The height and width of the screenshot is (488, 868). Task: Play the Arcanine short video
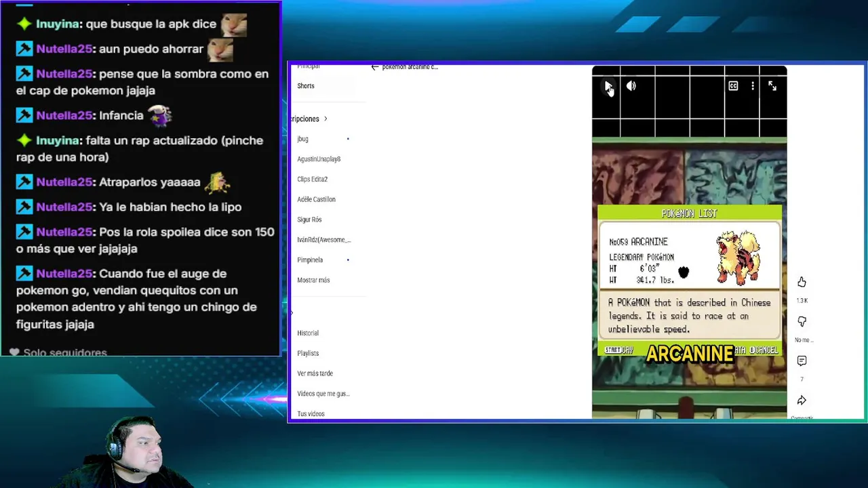[608, 86]
